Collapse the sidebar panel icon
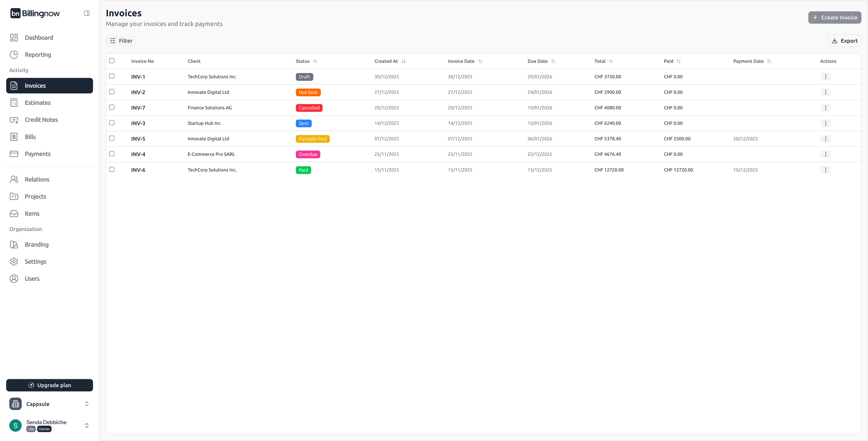 coord(87,13)
